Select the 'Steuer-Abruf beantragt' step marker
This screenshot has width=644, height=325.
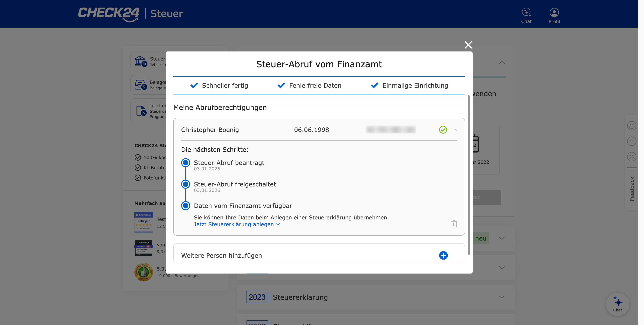tap(185, 163)
